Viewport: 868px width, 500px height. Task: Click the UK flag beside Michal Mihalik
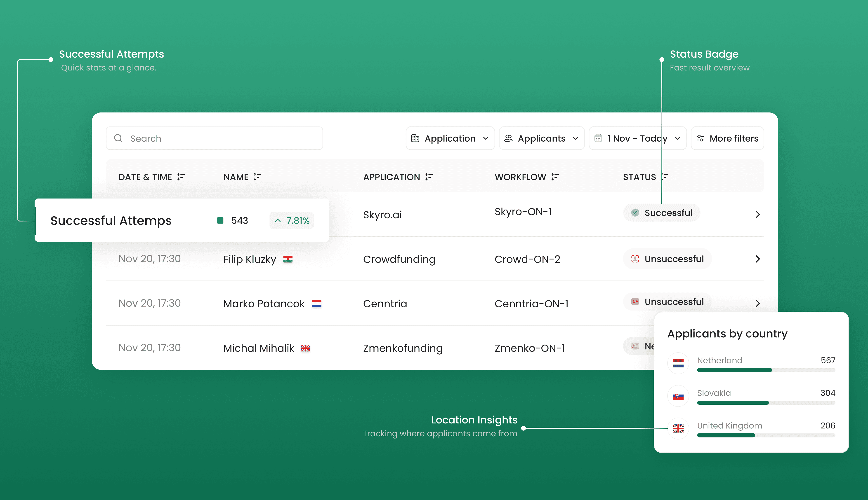(x=305, y=348)
